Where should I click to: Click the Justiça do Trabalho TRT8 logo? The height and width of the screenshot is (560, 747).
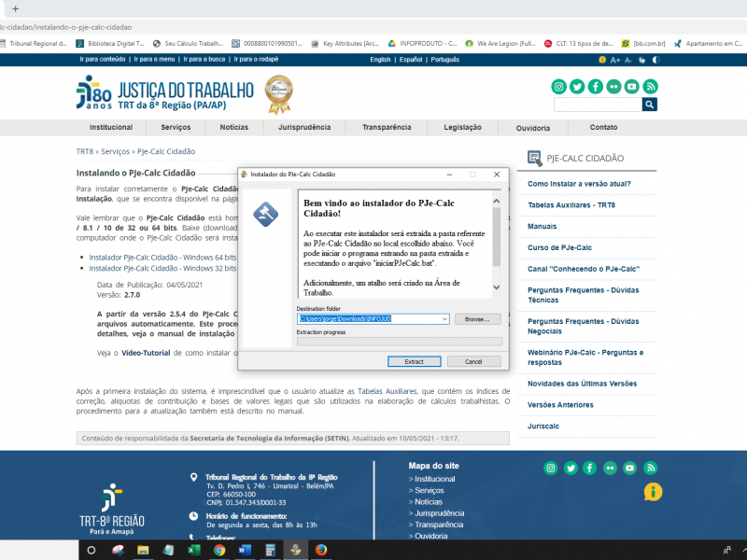[165, 94]
